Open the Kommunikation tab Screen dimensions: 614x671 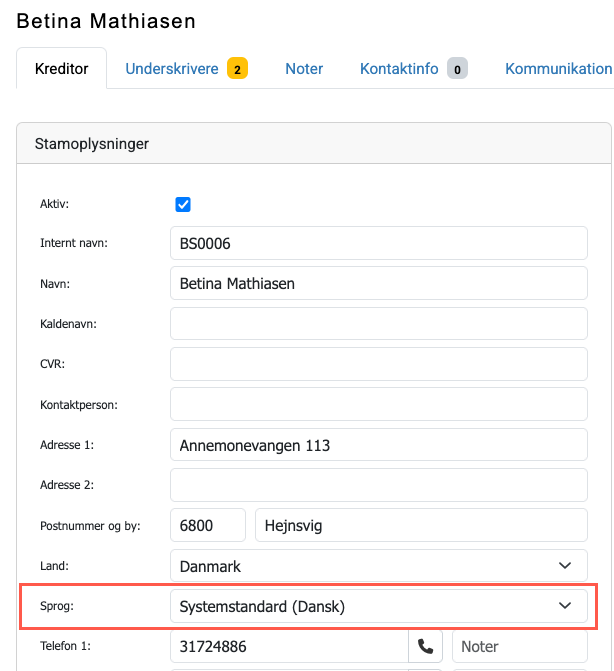pyautogui.click(x=558, y=68)
